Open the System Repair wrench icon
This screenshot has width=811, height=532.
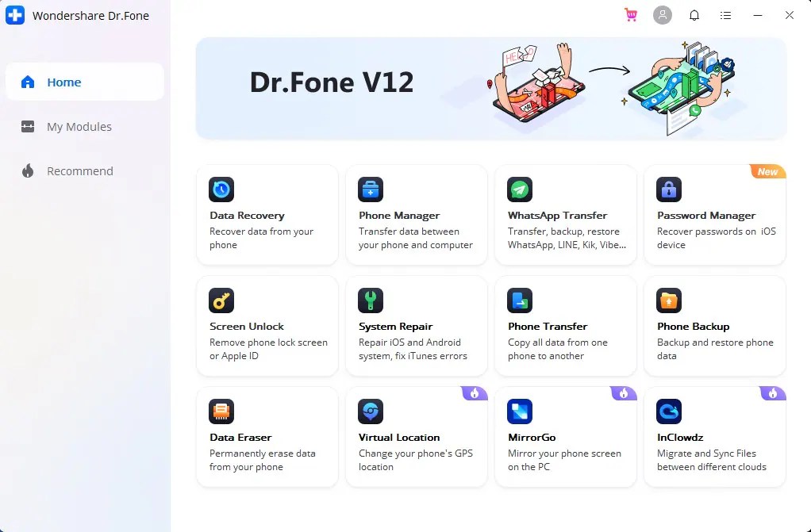tap(371, 300)
